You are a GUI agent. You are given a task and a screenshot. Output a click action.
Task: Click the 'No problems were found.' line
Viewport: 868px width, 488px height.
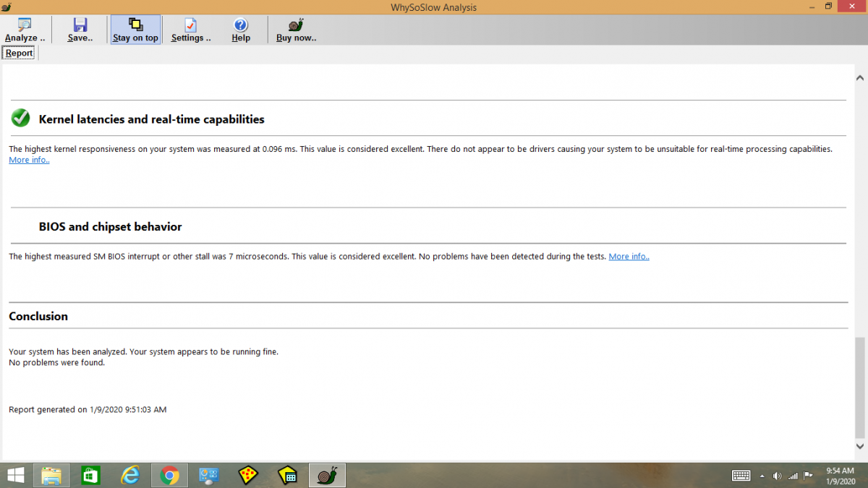point(56,363)
